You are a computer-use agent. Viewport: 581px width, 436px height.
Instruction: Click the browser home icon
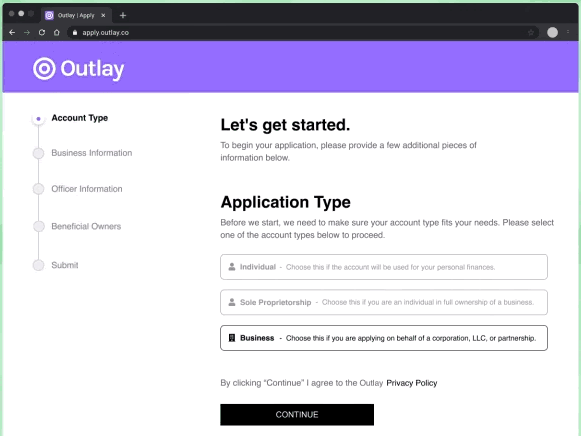click(x=57, y=33)
